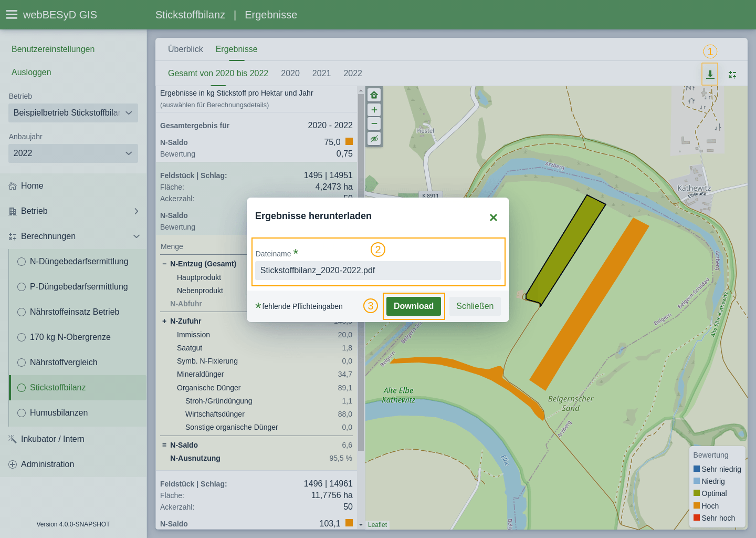756x538 pixels.
Task: Select the 2020 year tab
Action: [x=290, y=74]
